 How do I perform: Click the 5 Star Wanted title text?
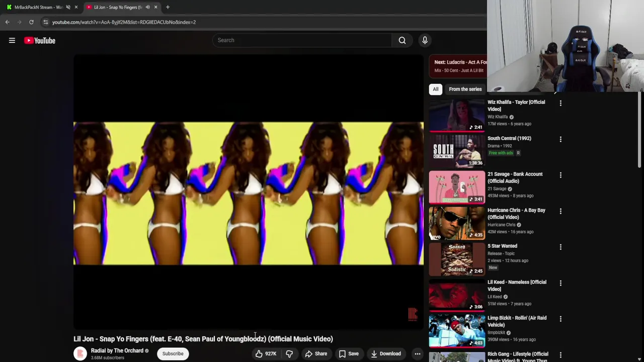point(502,246)
